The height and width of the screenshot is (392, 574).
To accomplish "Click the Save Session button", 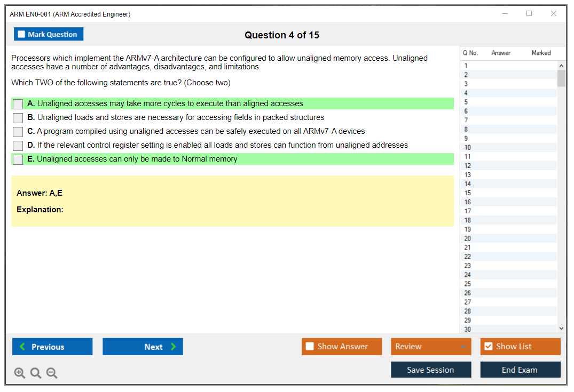I will pos(430,370).
